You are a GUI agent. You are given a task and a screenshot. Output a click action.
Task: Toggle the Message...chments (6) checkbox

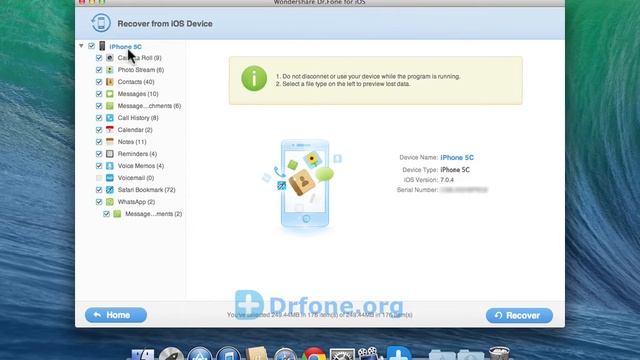coord(99,106)
